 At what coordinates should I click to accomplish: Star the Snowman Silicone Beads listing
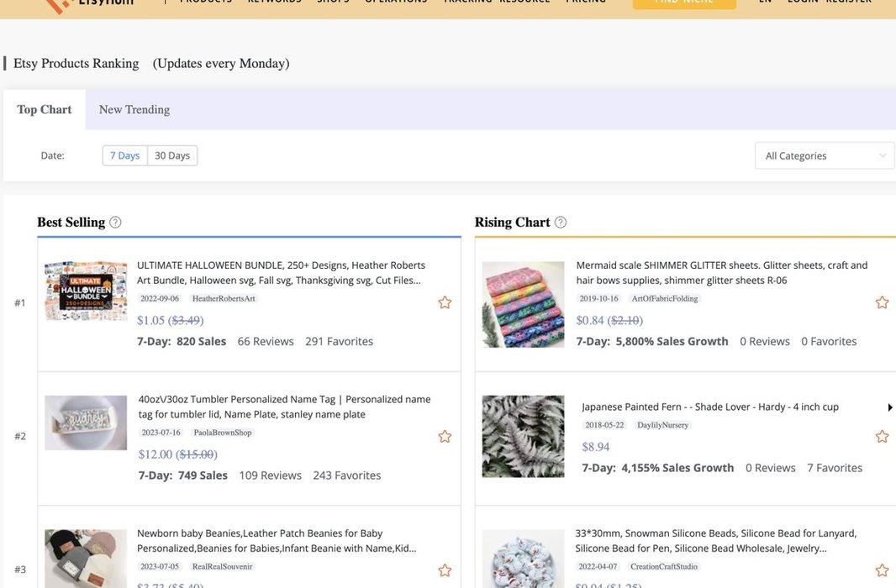click(882, 570)
